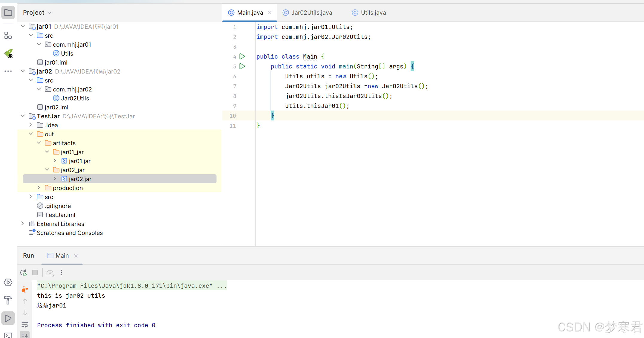Toggle soft-wrap in Run console
Viewport: 644px width, 338px height.
pyautogui.click(x=25, y=325)
